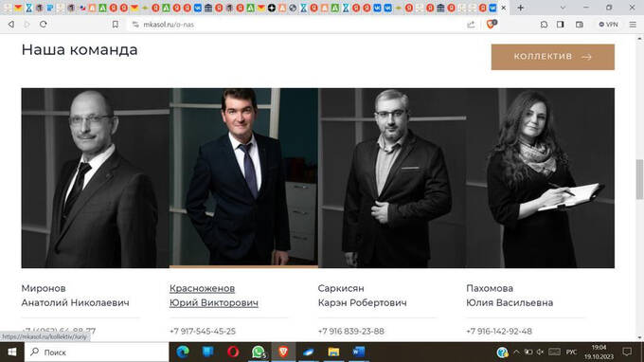Toggle the VPN button in the toolbar

608,25
